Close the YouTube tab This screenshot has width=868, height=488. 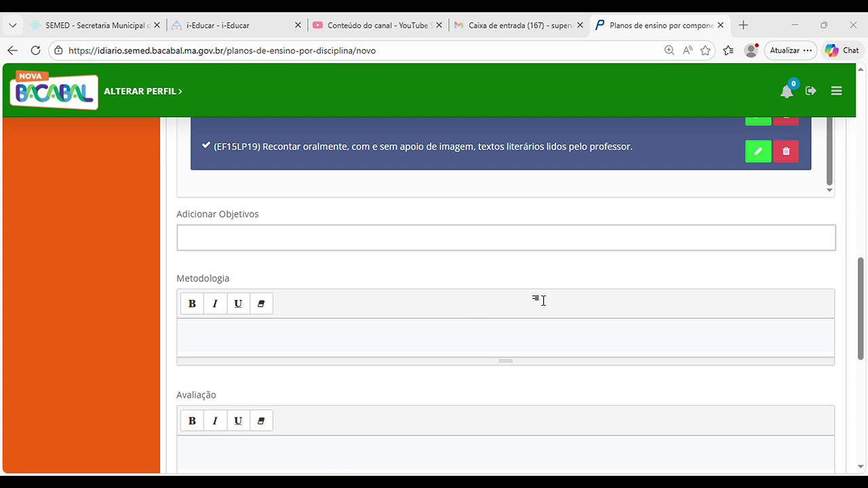[x=439, y=25]
